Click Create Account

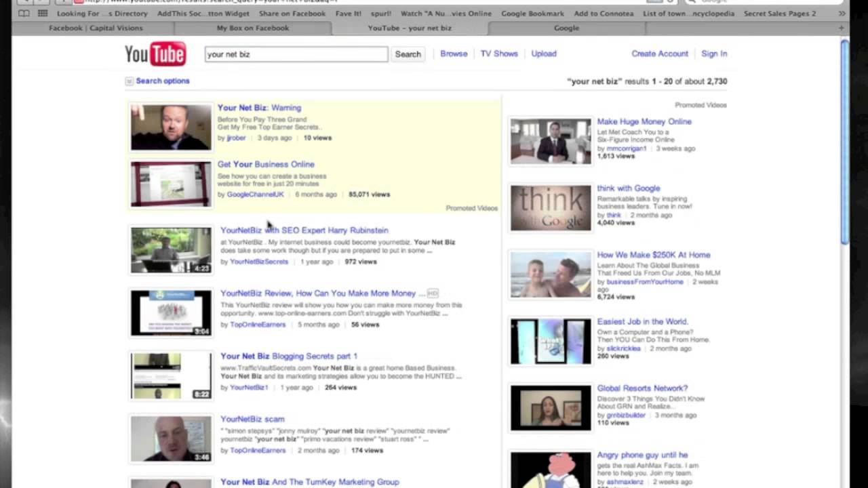pyautogui.click(x=660, y=54)
